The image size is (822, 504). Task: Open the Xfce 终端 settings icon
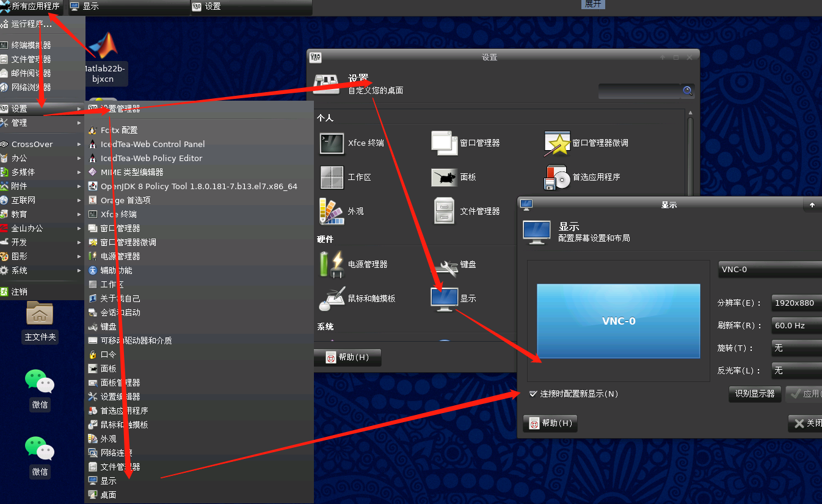click(332, 143)
